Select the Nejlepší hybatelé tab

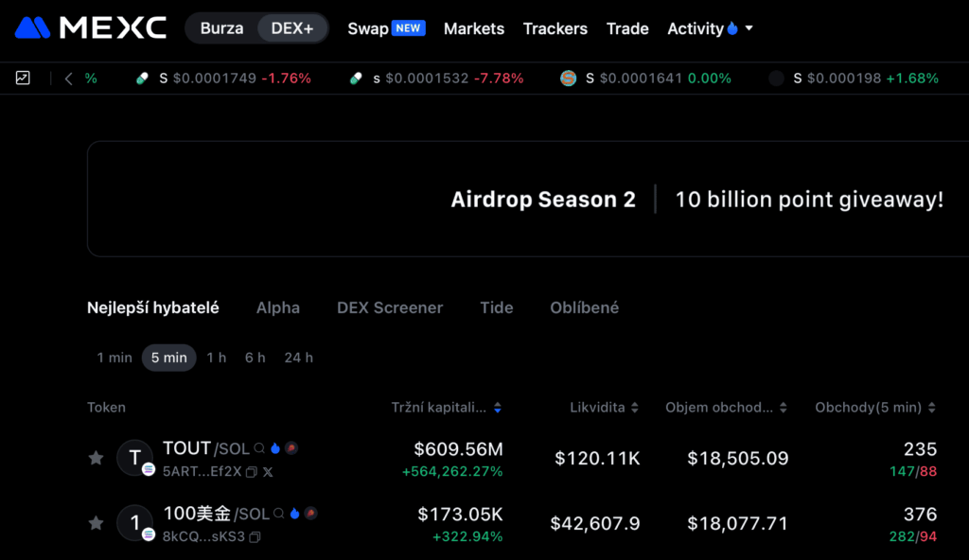tap(152, 307)
